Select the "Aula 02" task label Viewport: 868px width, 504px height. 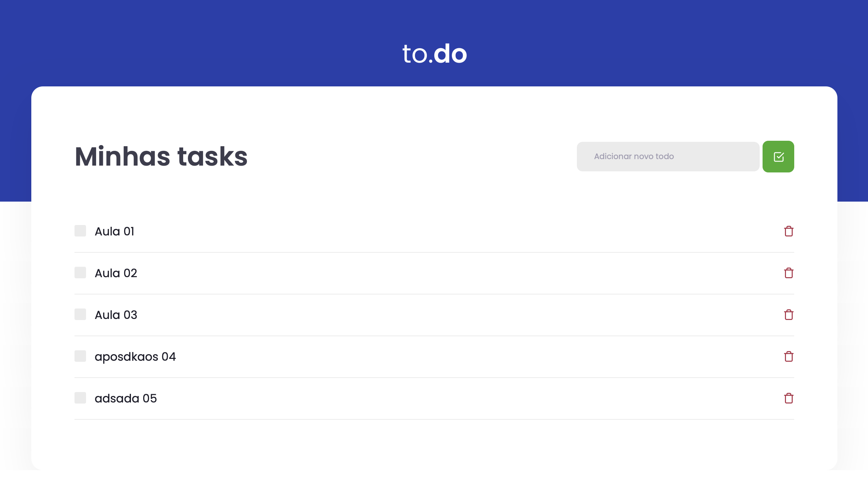116,273
